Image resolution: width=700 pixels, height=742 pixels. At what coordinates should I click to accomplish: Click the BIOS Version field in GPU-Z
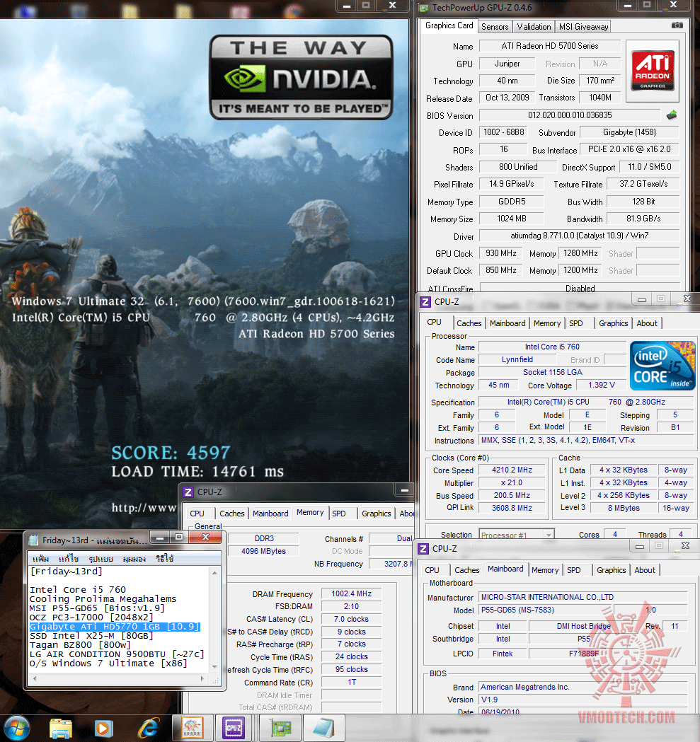click(570, 115)
